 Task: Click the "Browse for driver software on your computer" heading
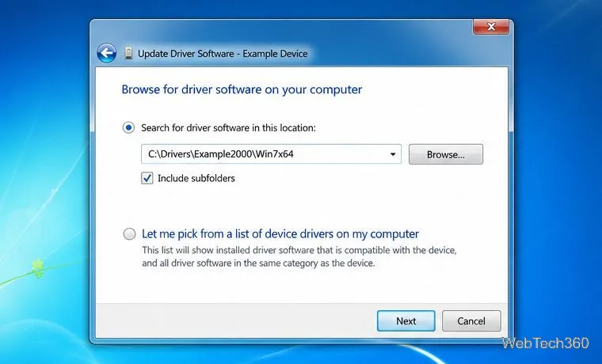[x=242, y=89]
